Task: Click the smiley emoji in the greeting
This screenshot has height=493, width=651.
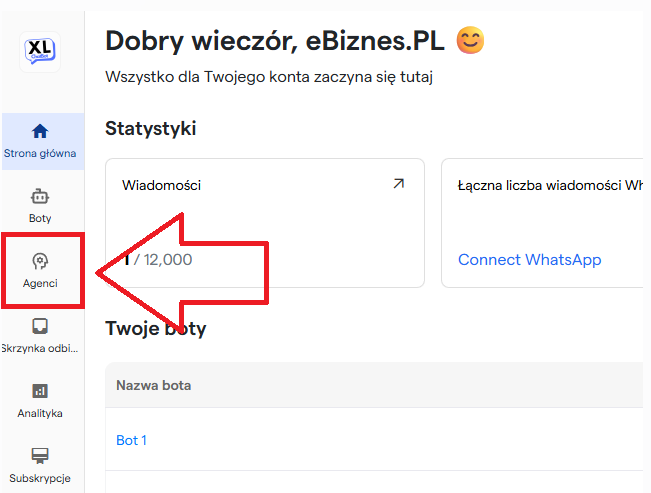Action: [470, 41]
